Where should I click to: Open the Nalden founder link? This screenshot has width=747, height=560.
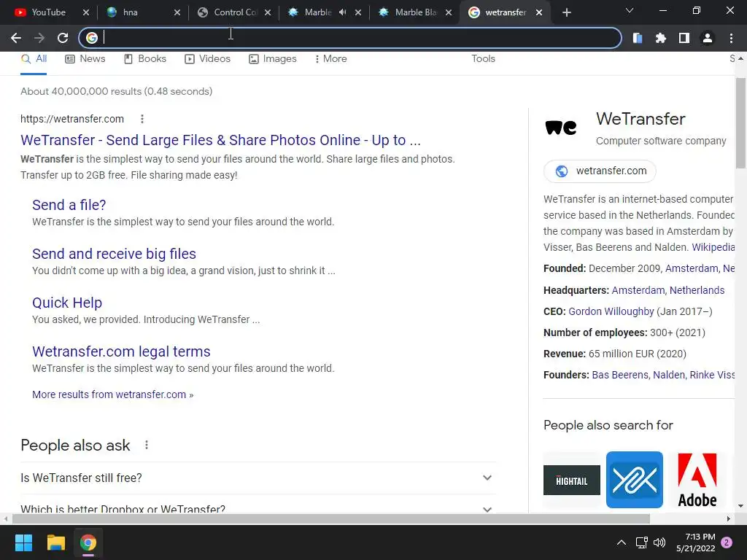668,375
